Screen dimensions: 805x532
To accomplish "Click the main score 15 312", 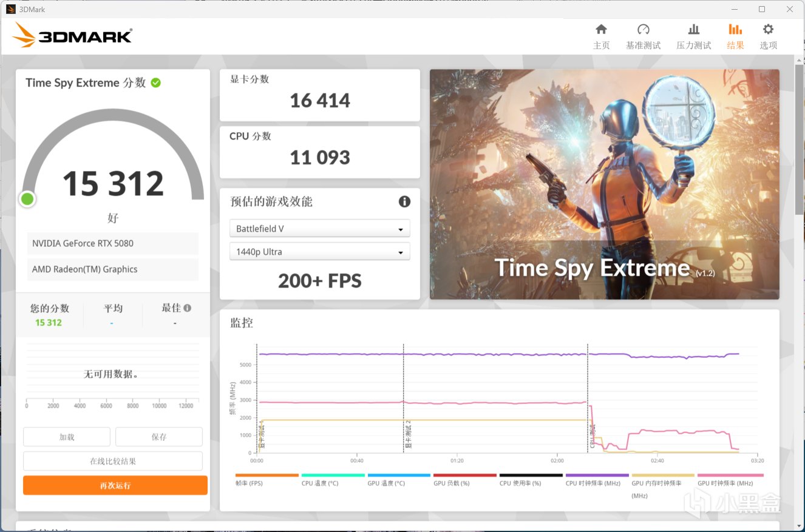I will tap(113, 183).
